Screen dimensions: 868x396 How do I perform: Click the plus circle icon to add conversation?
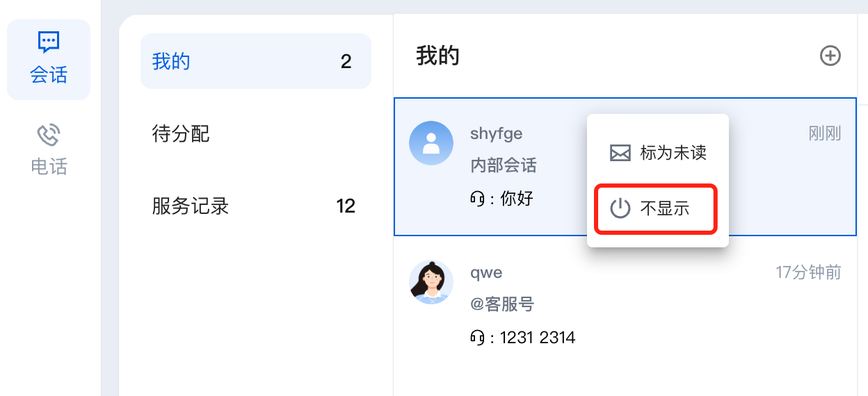click(830, 56)
